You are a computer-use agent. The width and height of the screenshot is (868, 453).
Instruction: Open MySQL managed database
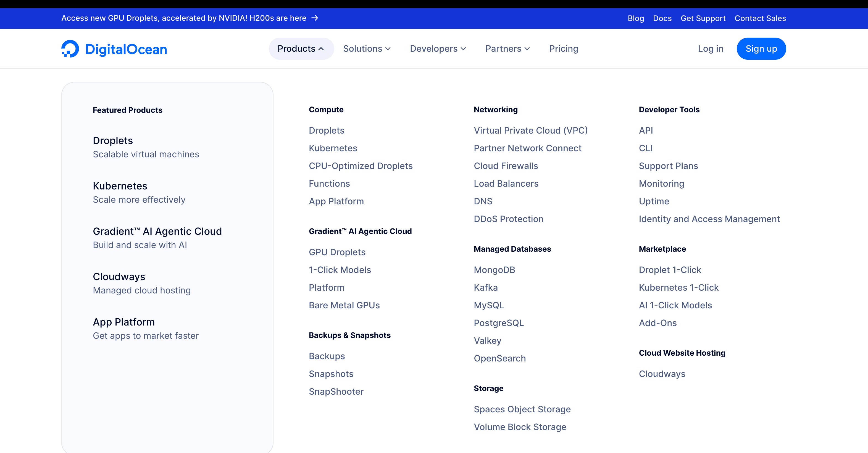[489, 305]
